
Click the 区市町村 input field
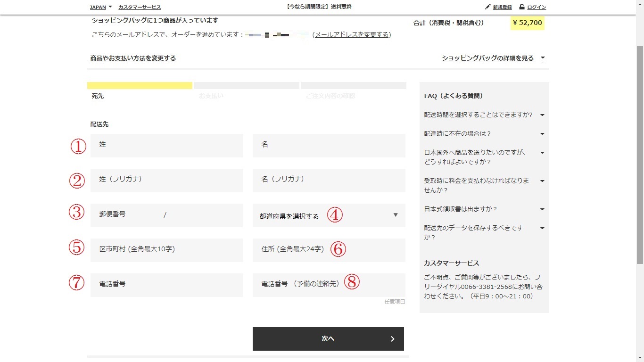point(167,250)
